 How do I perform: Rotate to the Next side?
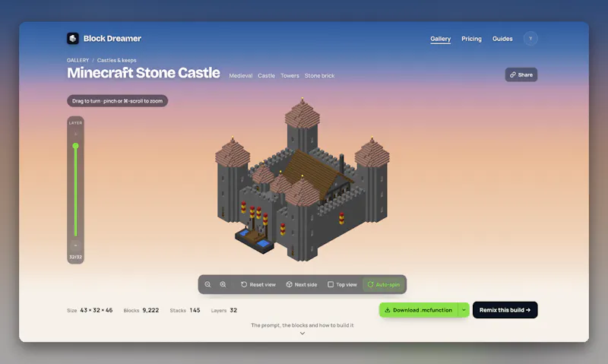[x=302, y=284]
